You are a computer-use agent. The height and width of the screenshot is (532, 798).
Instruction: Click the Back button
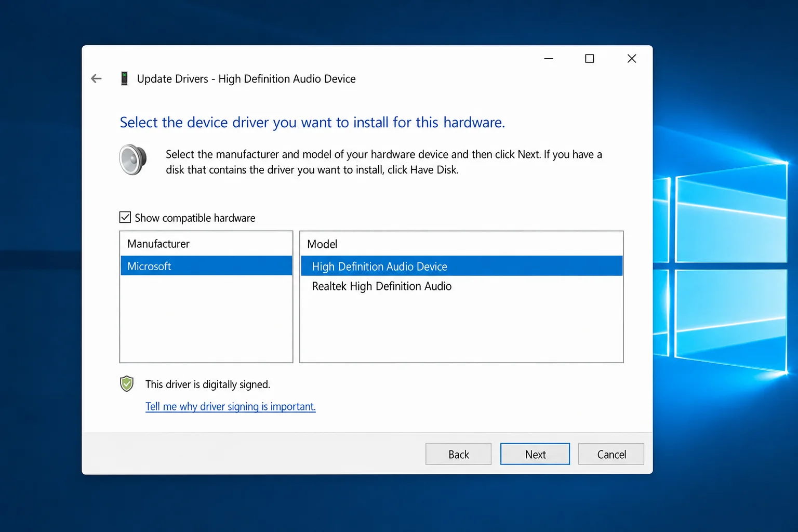[x=458, y=454]
